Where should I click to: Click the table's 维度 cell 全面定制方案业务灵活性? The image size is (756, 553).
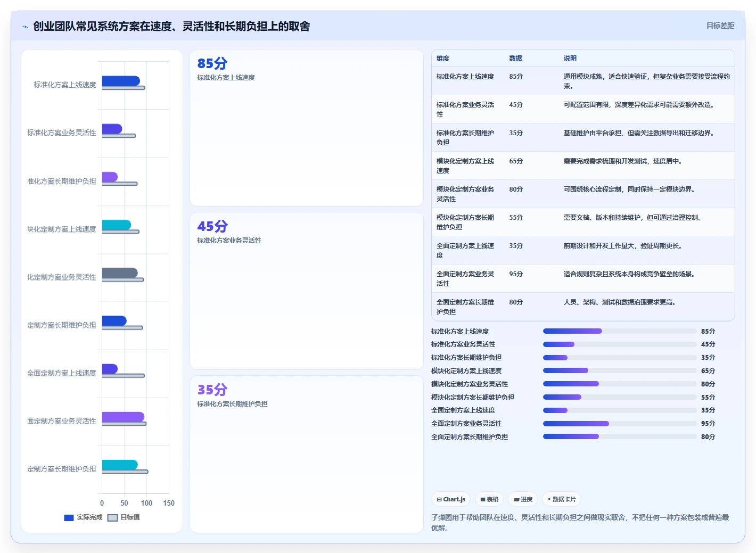point(465,279)
